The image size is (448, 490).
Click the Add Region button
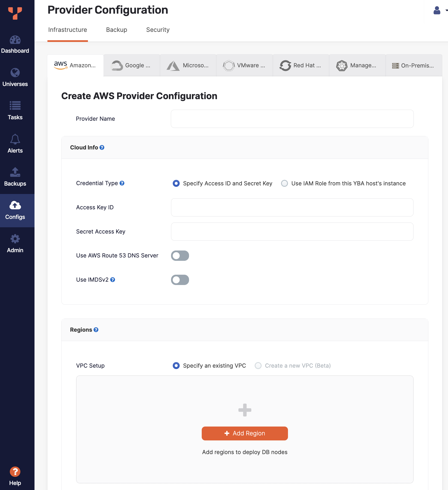tap(245, 433)
